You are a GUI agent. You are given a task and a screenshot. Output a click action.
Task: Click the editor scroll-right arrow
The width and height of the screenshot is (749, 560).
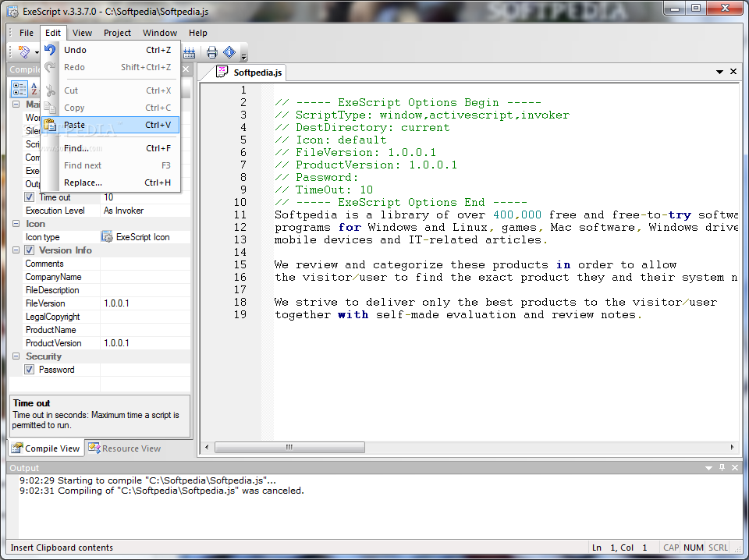[x=732, y=448]
